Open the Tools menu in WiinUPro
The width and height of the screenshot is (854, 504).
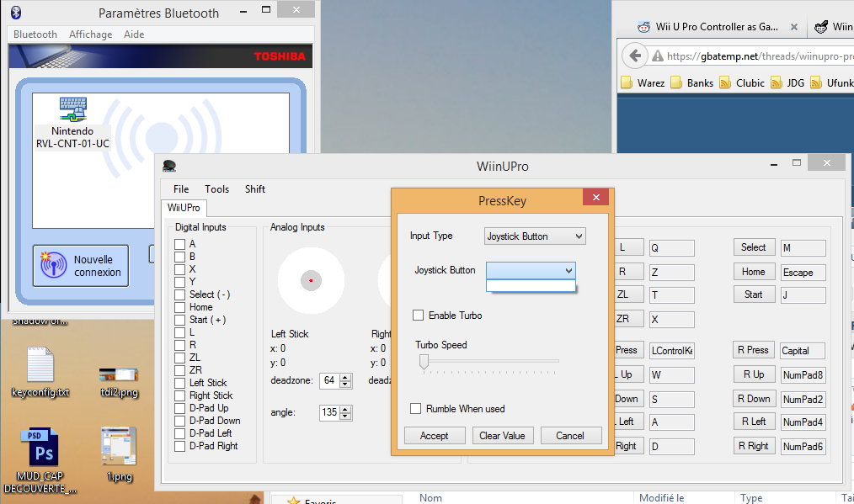tap(216, 188)
